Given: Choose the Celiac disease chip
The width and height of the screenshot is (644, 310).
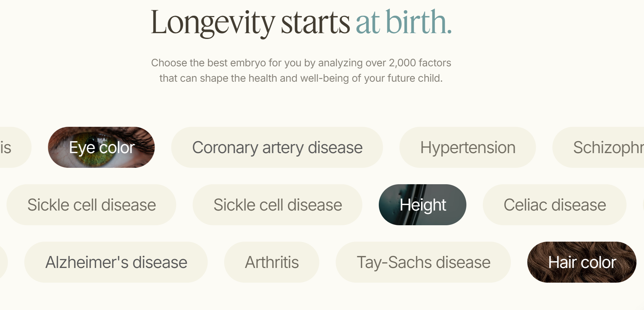Looking at the screenshot, I should (x=554, y=205).
